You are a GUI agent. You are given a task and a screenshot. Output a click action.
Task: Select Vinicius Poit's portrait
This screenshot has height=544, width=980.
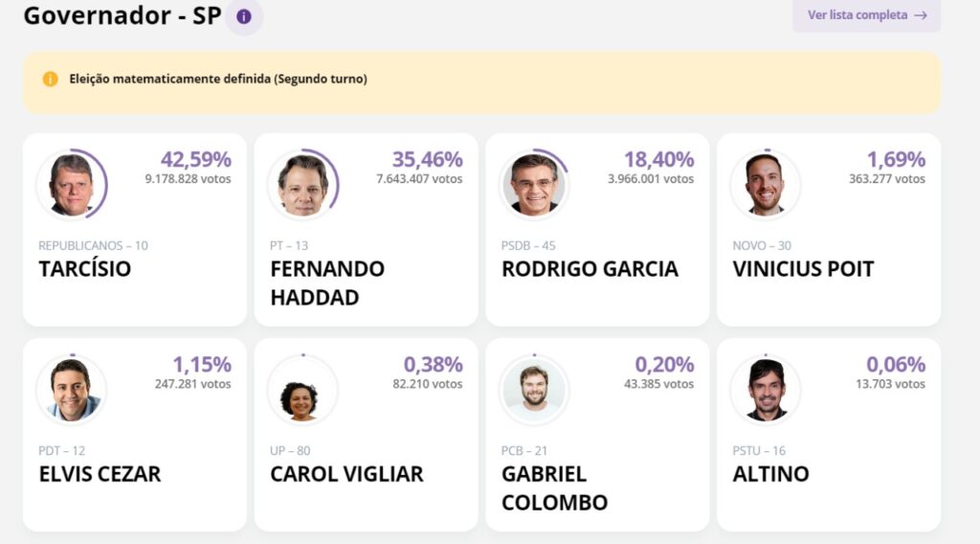coord(766,184)
